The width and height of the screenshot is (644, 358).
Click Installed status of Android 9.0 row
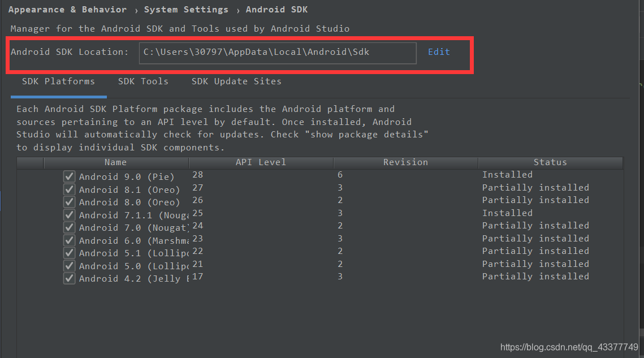pos(507,175)
